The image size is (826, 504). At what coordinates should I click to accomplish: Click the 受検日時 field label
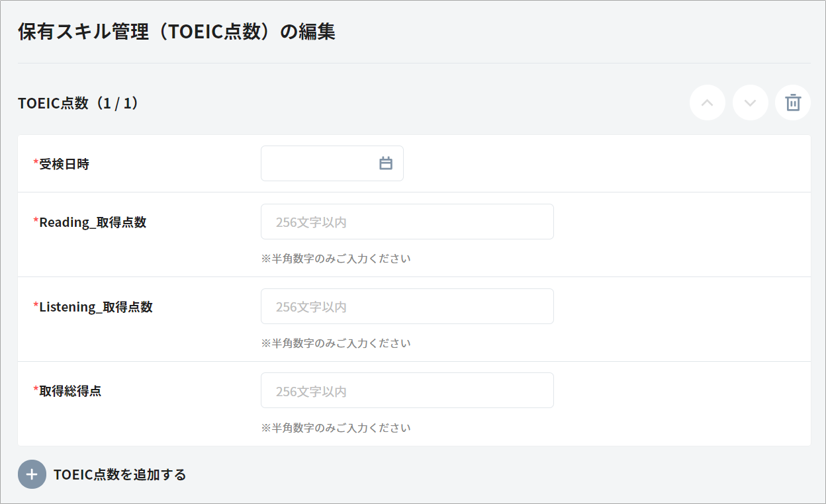coord(64,164)
